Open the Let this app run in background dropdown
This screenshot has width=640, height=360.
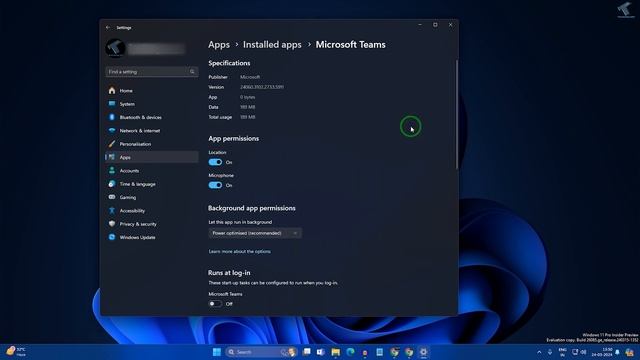click(x=255, y=233)
